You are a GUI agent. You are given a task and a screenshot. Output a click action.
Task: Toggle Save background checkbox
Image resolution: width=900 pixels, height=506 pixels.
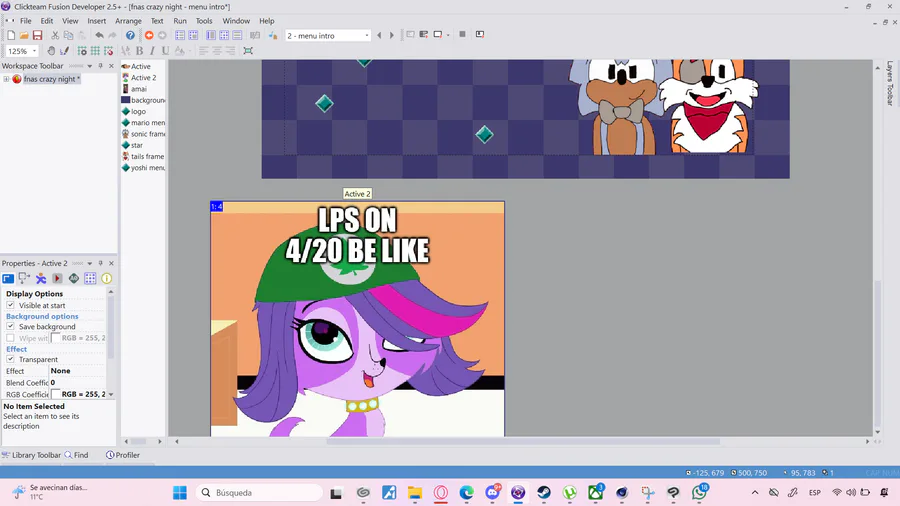[x=10, y=326]
